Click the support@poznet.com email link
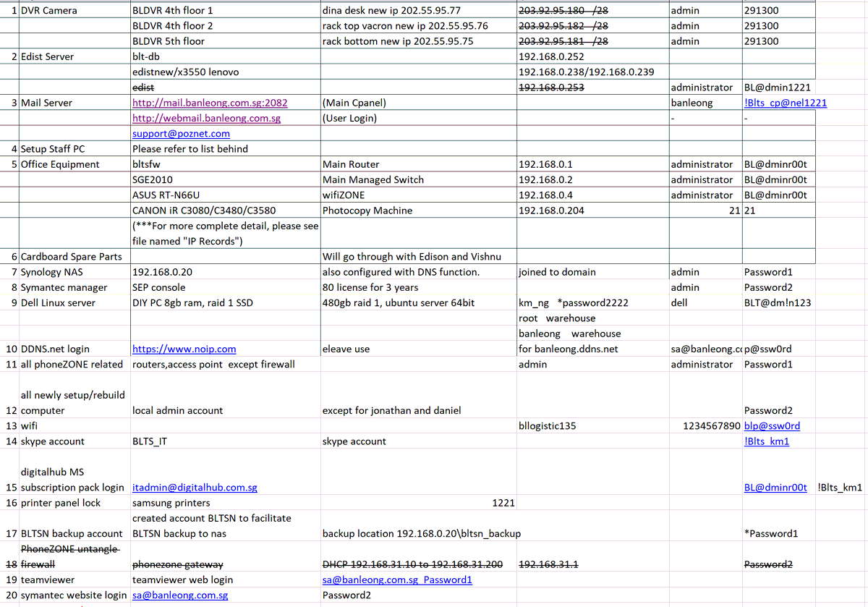The image size is (868, 607). [x=180, y=133]
